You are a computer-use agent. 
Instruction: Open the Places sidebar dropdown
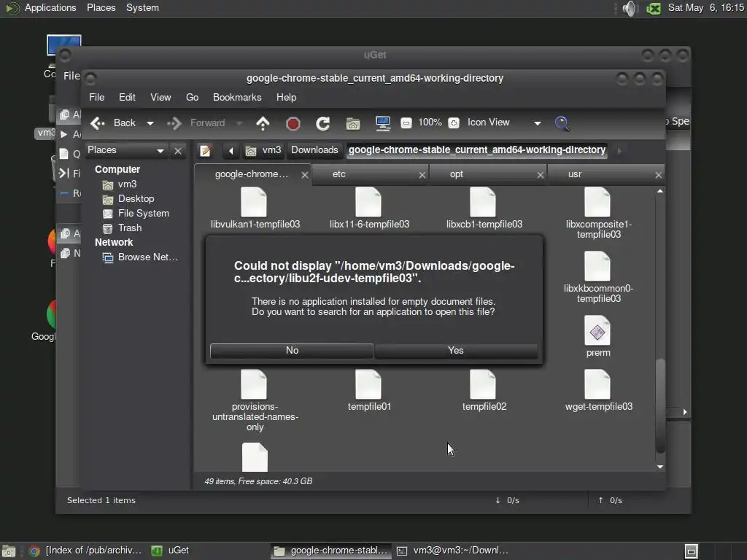click(126, 150)
